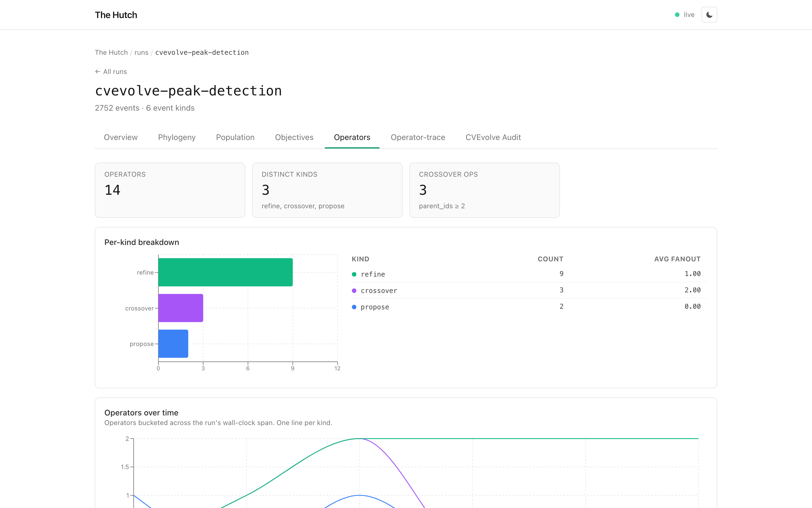Click the OPERATORS 14 stat card
The image size is (812, 508).
point(170,190)
